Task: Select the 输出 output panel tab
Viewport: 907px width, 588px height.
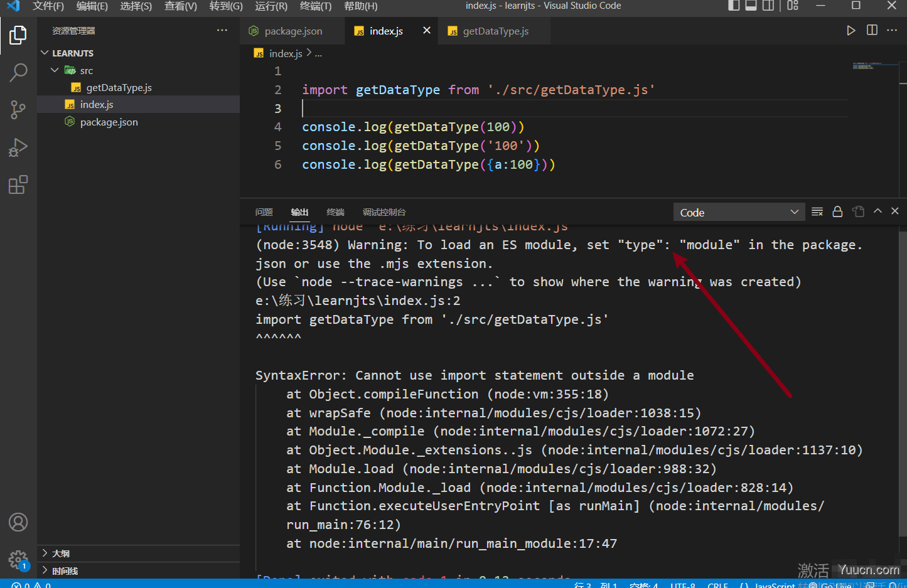Action: pyautogui.click(x=300, y=212)
